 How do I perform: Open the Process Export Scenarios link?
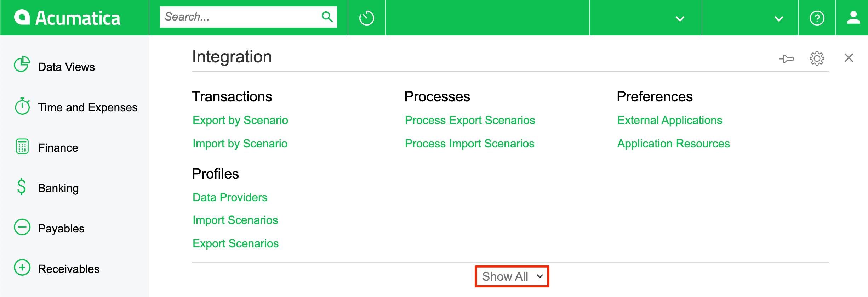click(470, 120)
